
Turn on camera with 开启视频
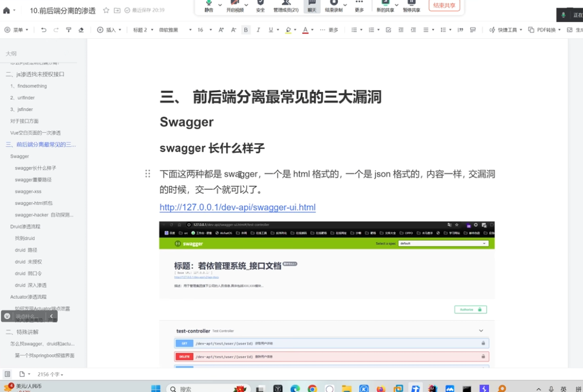pos(235,6)
